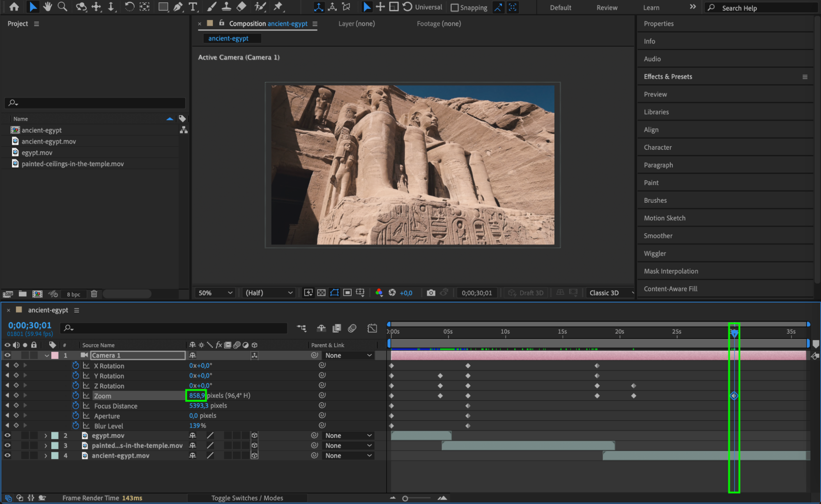Select the Hand tool
The width and height of the screenshot is (821, 504).
coord(48,7)
